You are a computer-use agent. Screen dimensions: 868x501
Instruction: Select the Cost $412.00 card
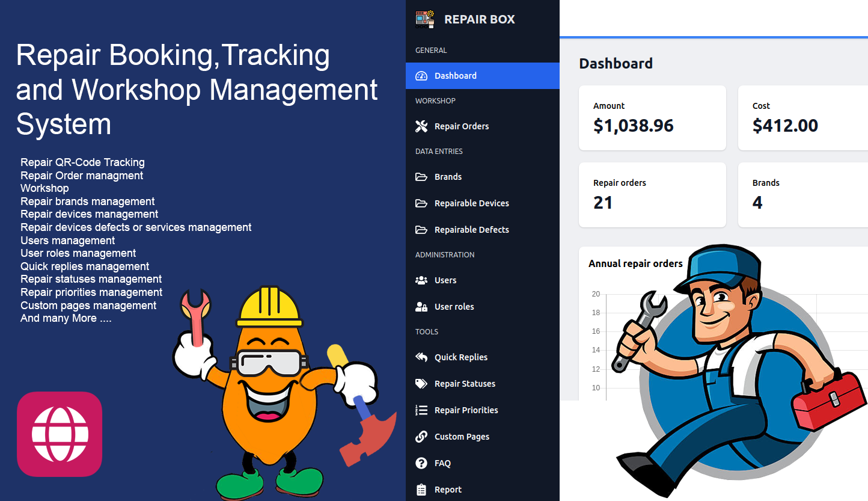point(802,118)
